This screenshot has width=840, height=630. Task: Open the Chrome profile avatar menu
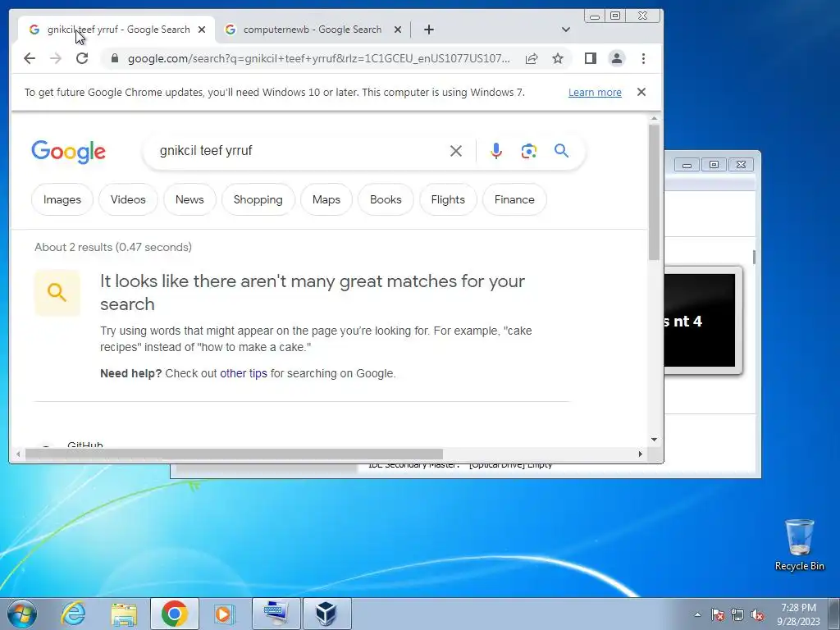[x=617, y=58]
